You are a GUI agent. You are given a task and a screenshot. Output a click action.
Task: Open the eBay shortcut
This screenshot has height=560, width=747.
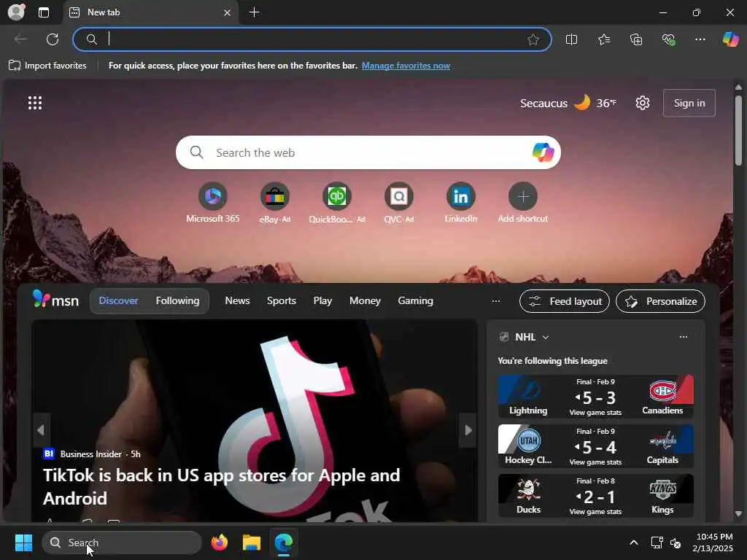[x=275, y=203]
